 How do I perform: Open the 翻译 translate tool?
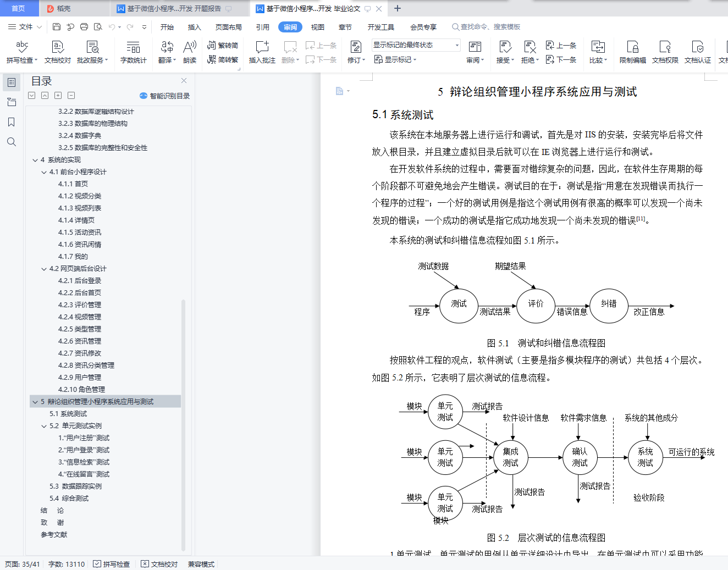[167, 52]
